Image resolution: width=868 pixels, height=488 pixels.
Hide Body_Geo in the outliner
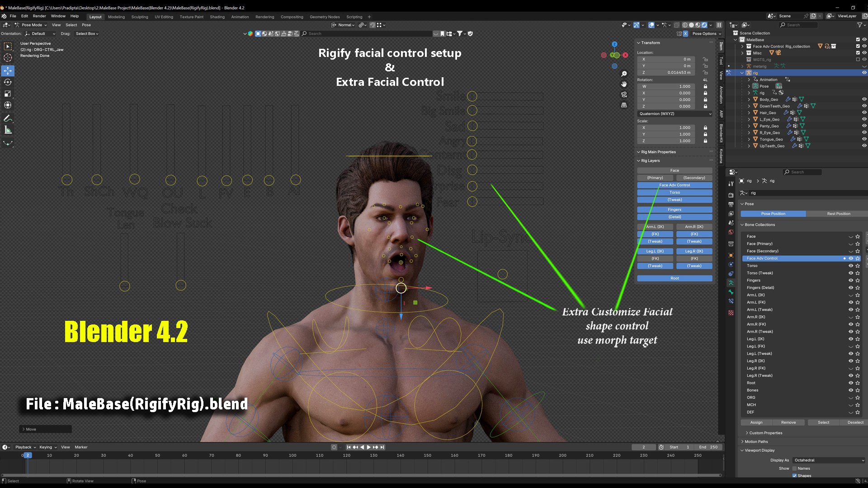864,99
